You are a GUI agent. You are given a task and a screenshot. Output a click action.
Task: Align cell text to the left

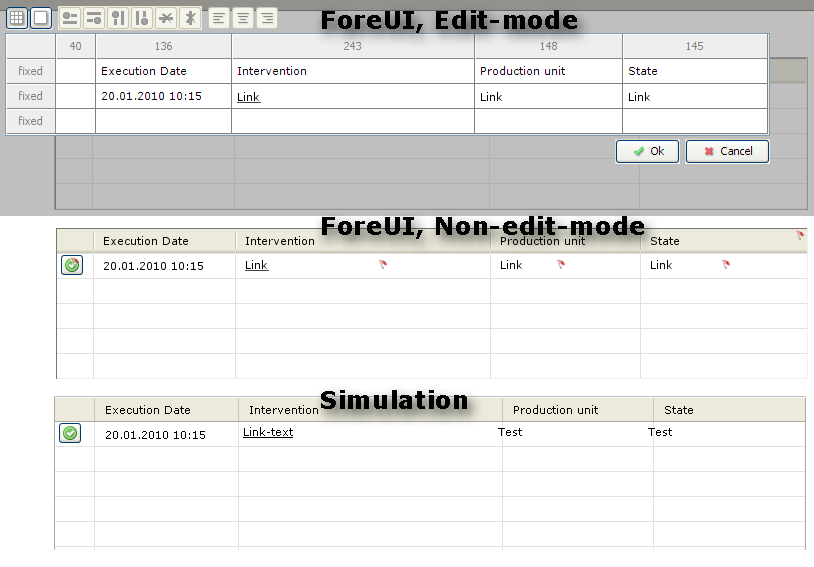click(219, 18)
